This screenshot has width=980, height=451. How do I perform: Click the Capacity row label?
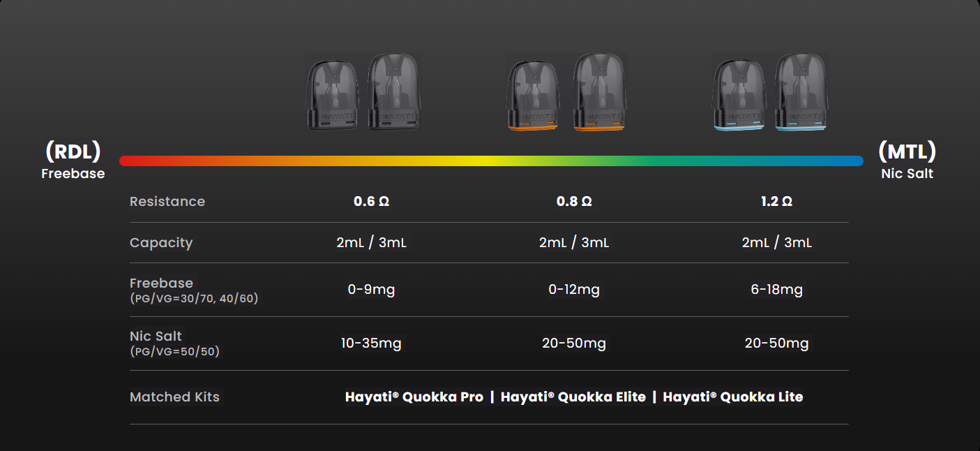coord(161,243)
